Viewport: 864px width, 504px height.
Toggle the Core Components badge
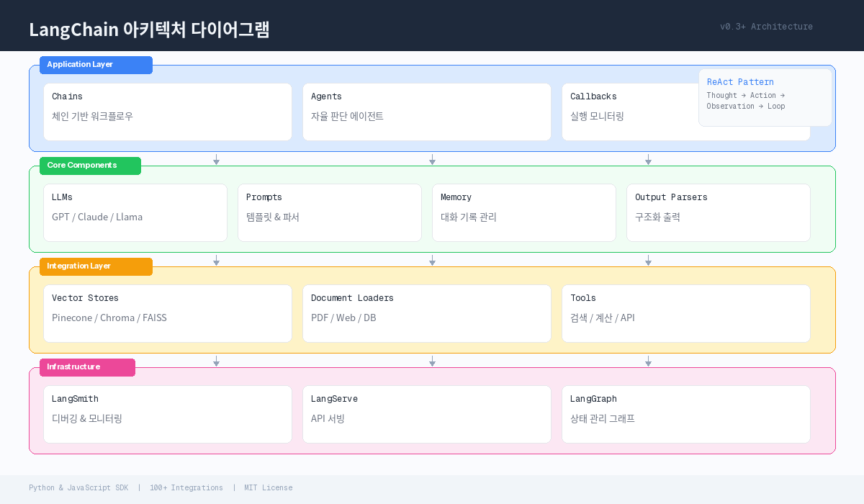[90, 166]
